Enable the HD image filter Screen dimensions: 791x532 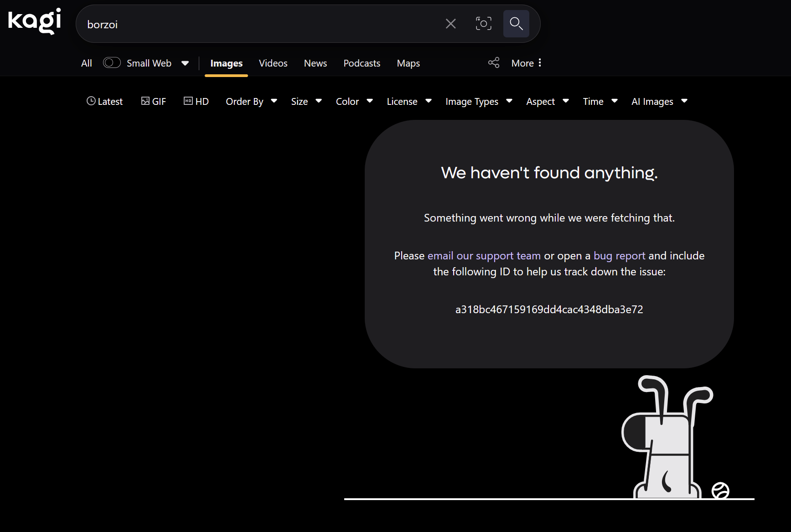click(196, 101)
